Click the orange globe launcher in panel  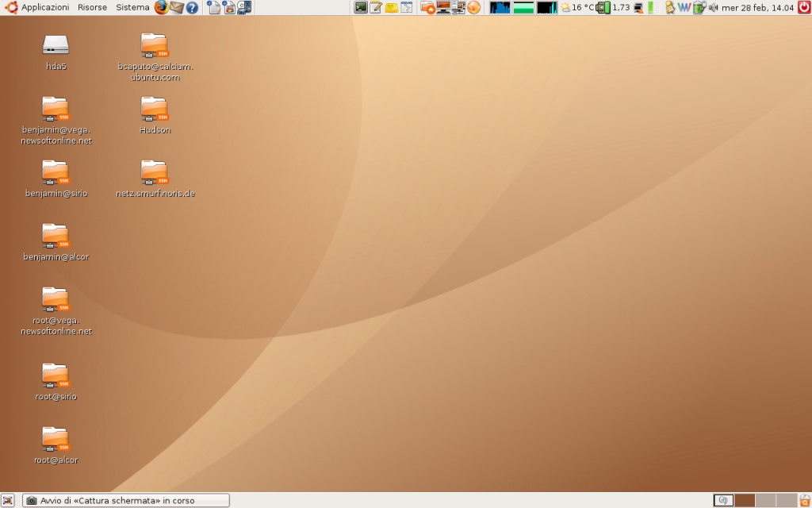(474, 7)
